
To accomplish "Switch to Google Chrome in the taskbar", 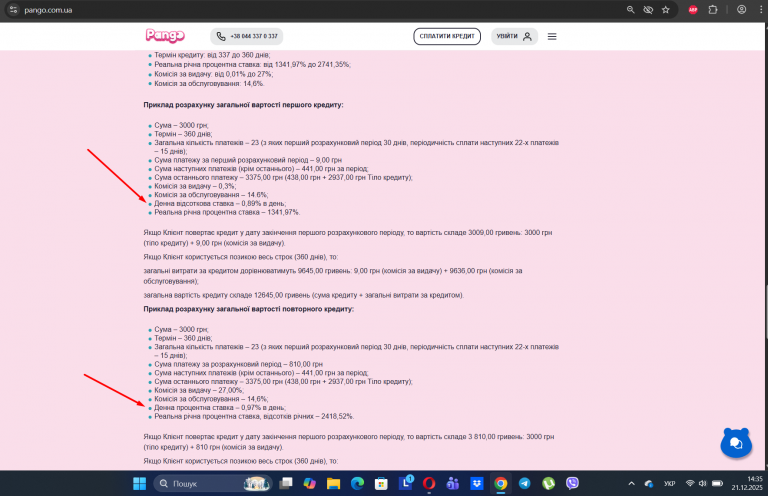I will pos(501,484).
